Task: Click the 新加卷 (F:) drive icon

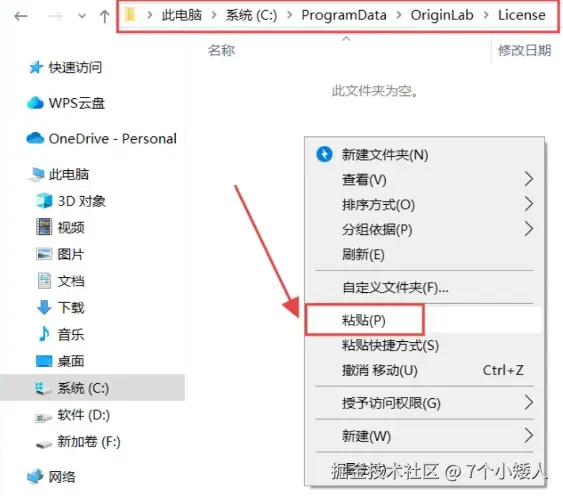Action: pyautogui.click(x=44, y=444)
